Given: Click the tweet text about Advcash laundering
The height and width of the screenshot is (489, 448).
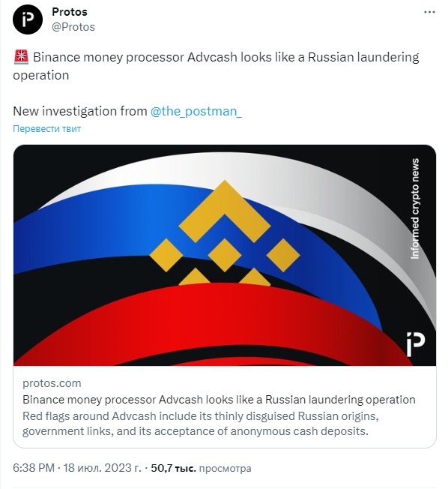Looking at the screenshot, I should [216, 66].
